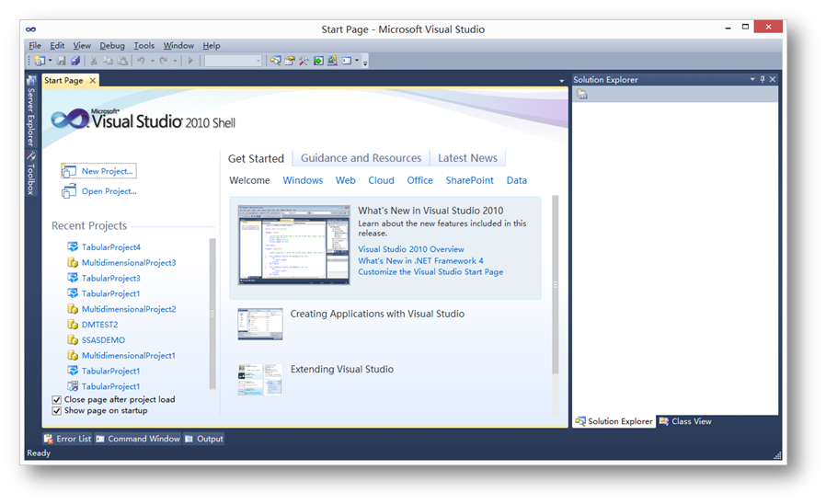Screen dimensions: 826x504
Task: Close the Start Page tab
Action: click(93, 81)
